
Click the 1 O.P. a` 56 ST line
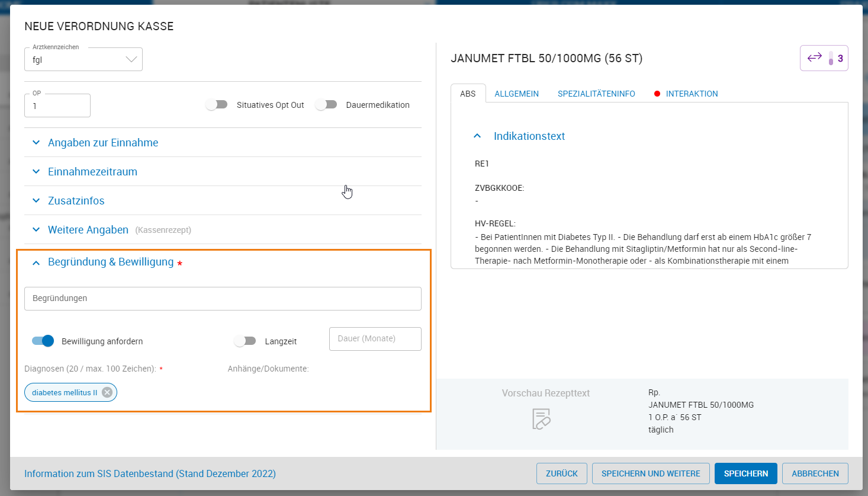point(674,417)
